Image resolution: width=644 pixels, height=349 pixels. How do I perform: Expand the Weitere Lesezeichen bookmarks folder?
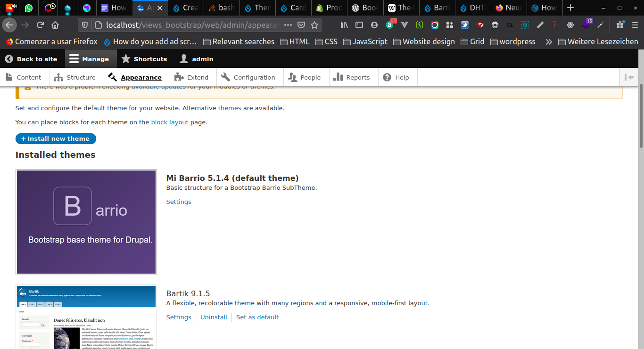[598, 41]
